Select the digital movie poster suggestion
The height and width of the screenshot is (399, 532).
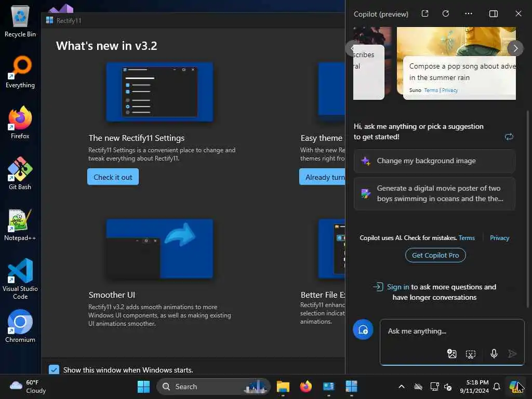point(434,193)
